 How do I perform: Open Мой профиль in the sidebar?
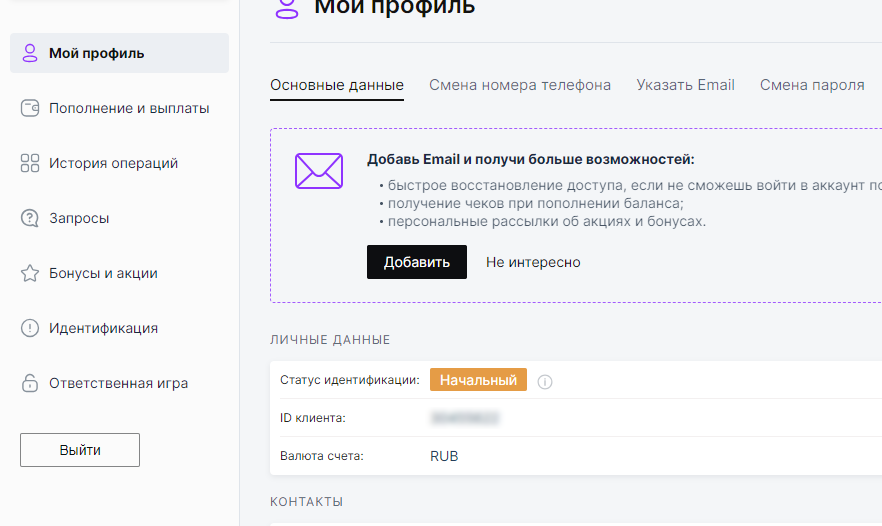coord(119,53)
